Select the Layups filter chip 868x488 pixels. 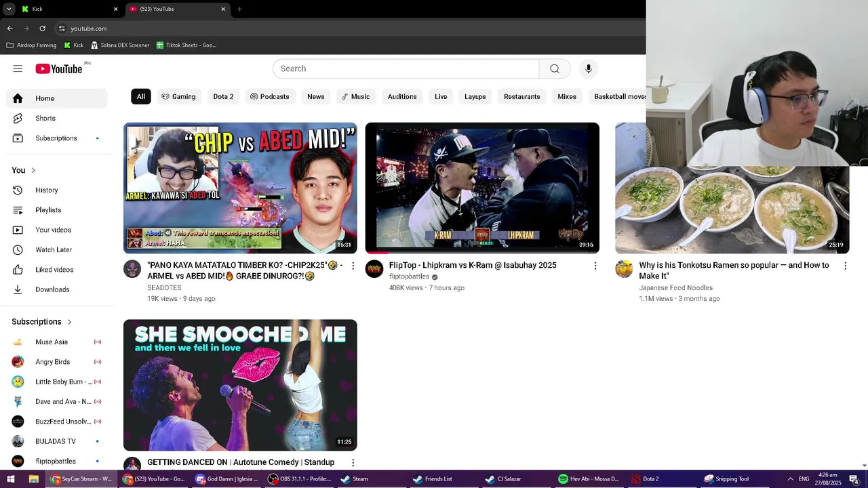[x=475, y=97]
